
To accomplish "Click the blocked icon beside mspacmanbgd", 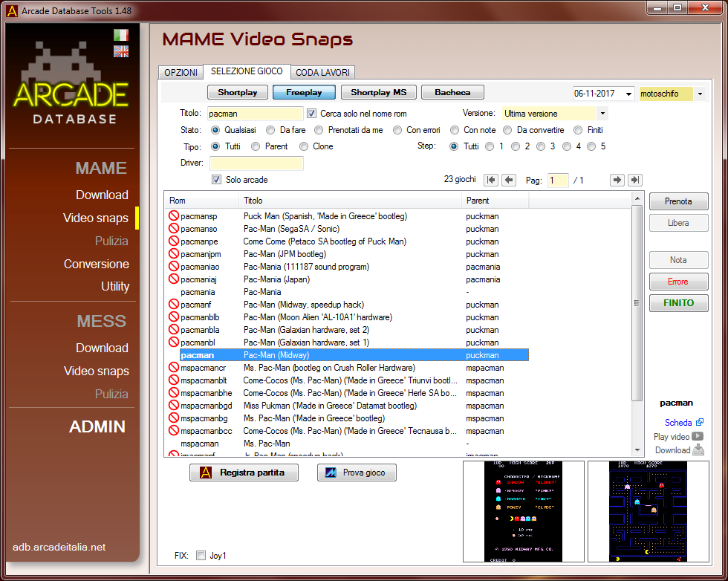I will click(174, 405).
